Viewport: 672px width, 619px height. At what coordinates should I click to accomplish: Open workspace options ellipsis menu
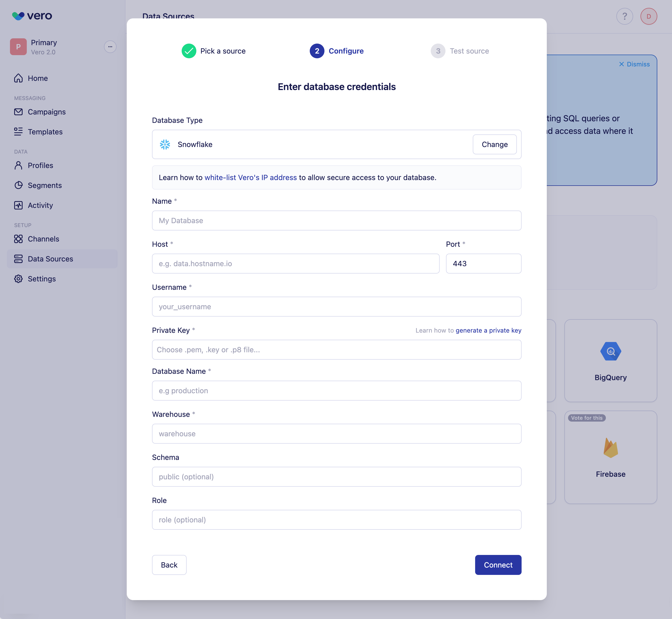click(110, 47)
